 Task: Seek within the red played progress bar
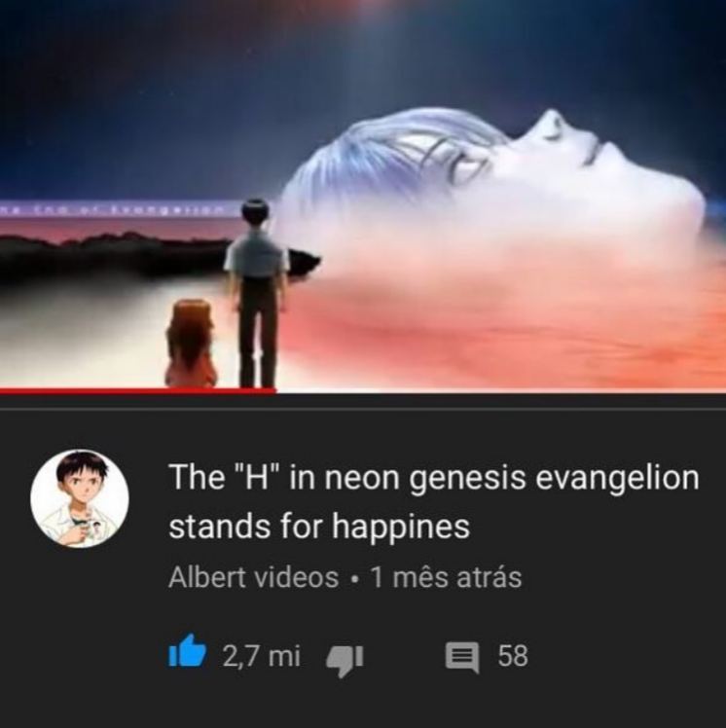(x=138, y=391)
